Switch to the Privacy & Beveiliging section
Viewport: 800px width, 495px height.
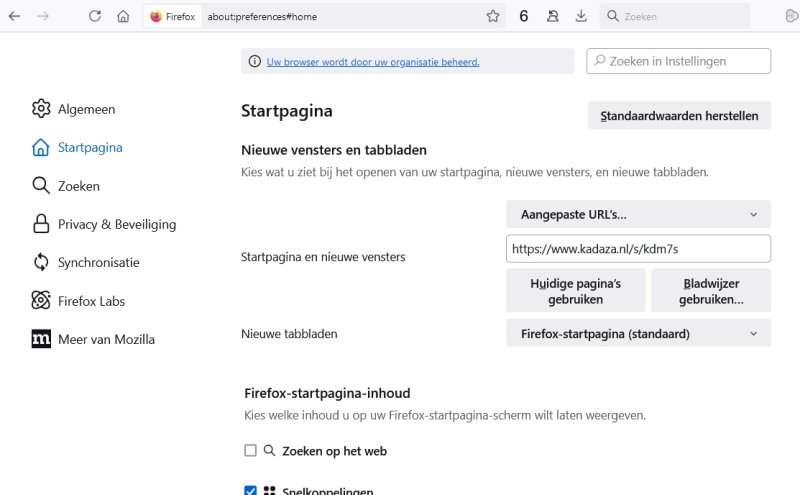116,224
